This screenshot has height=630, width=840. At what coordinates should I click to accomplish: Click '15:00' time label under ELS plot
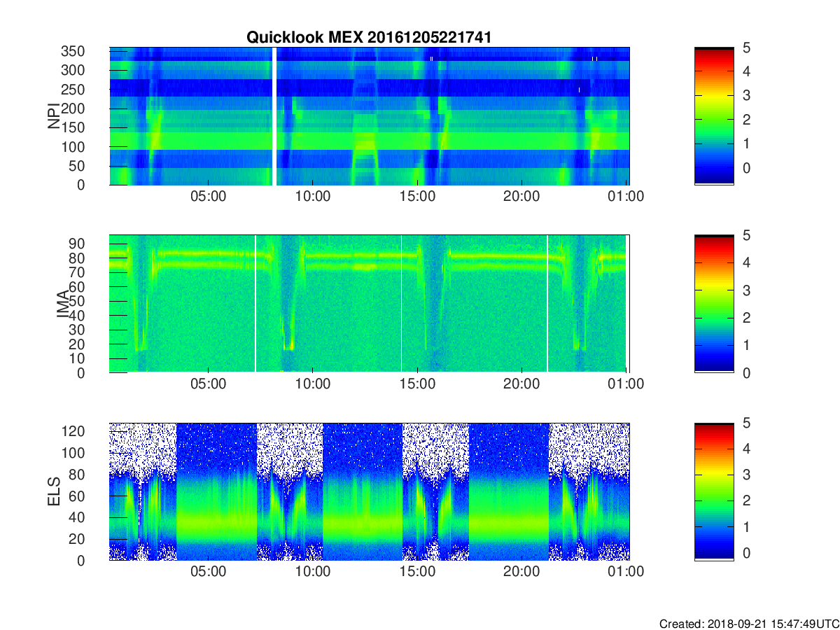417,572
